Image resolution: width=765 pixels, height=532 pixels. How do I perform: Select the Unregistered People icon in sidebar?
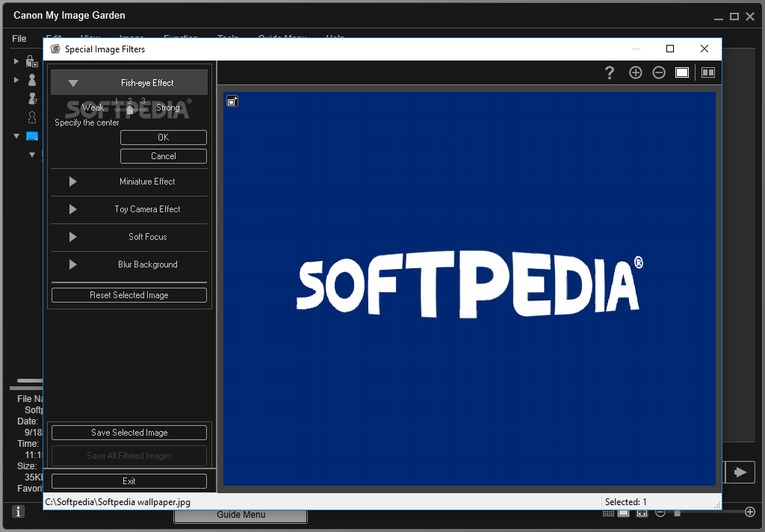click(x=32, y=99)
